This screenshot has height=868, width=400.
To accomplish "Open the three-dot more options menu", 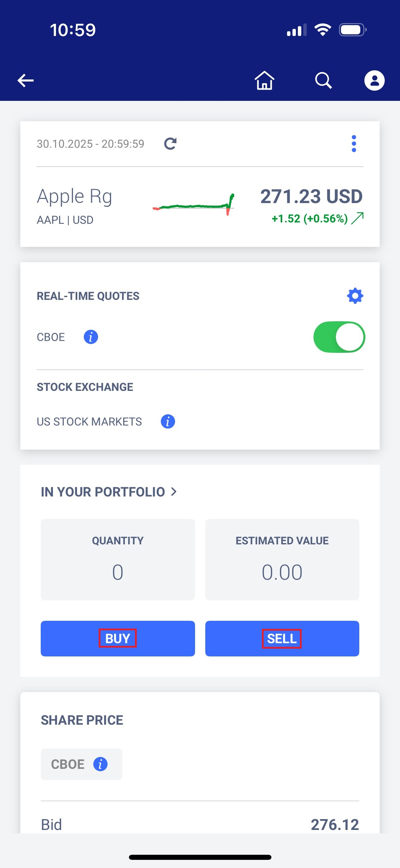I will [x=354, y=144].
